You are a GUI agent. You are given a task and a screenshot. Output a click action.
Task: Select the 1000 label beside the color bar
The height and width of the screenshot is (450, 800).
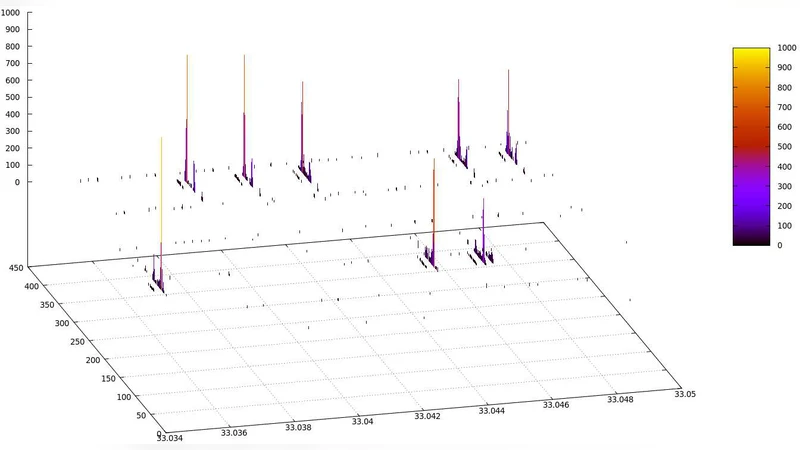(x=785, y=49)
